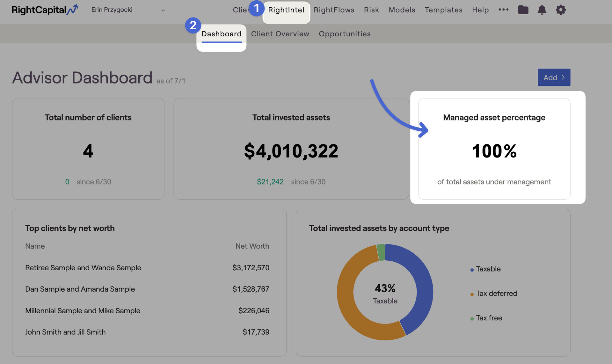Click the 'as of 7/1' date text

[171, 81]
